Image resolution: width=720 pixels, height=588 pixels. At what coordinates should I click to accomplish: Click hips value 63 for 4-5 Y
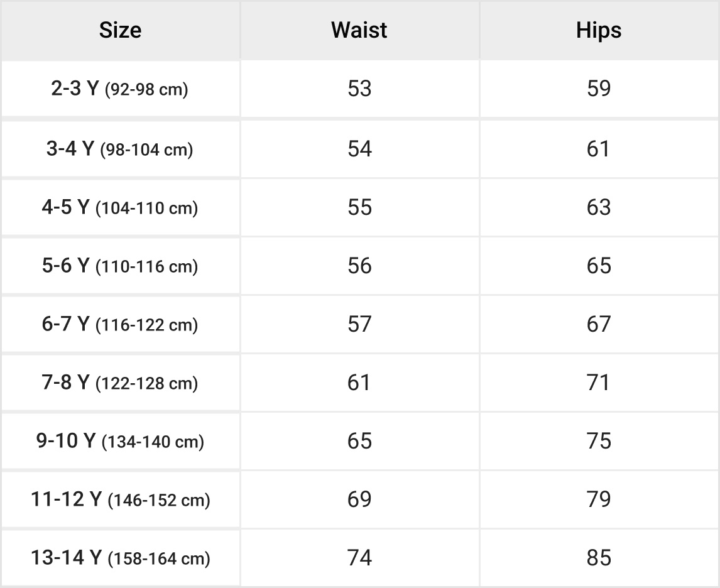pyautogui.click(x=599, y=207)
